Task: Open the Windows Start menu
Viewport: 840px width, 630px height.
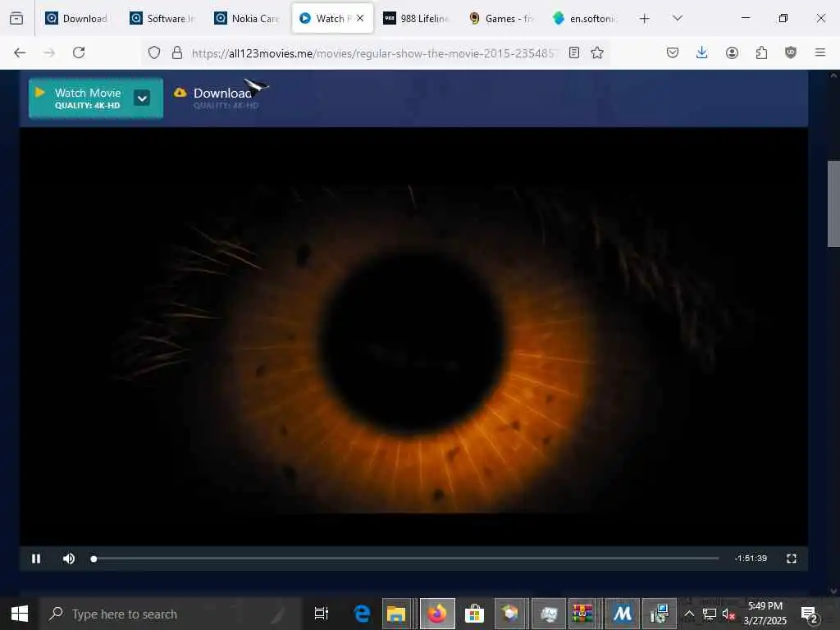Action: point(20,614)
